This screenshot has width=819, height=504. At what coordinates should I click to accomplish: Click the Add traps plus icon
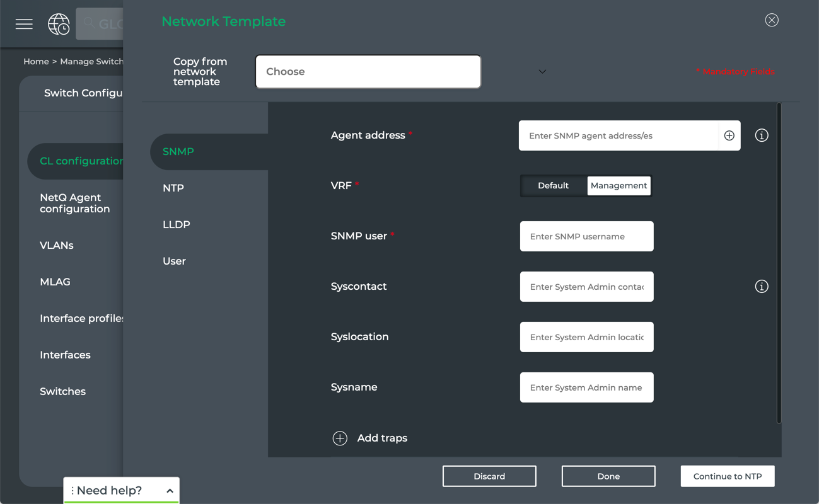click(x=340, y=438)
